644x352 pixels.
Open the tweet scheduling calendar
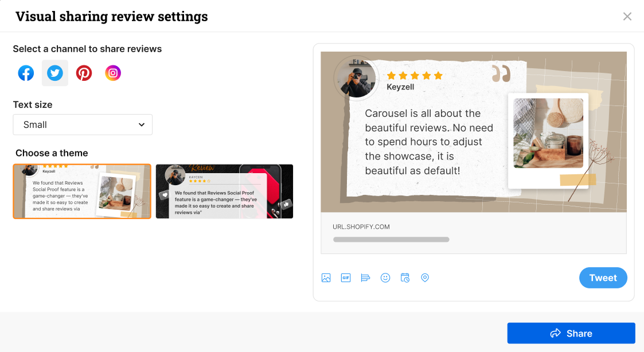pyautogui.click(x=405, y=277)
